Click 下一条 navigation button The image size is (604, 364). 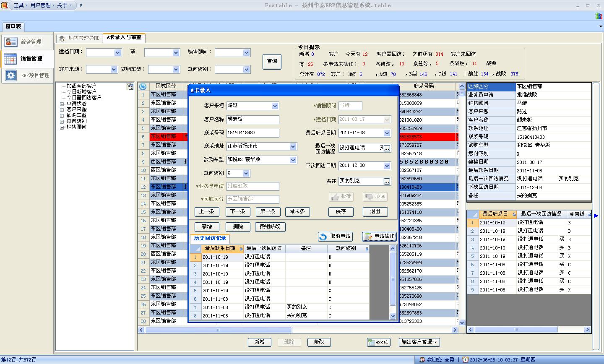tap(238, 212)
